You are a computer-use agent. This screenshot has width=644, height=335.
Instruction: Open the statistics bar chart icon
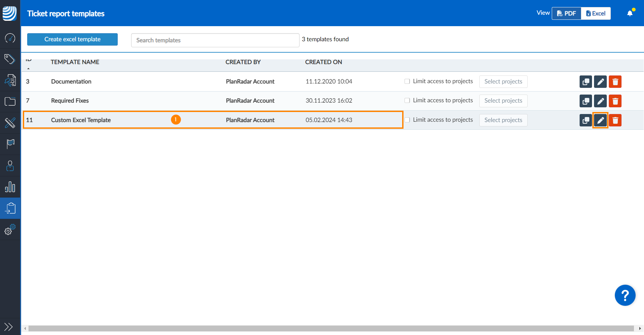point(10,187)
